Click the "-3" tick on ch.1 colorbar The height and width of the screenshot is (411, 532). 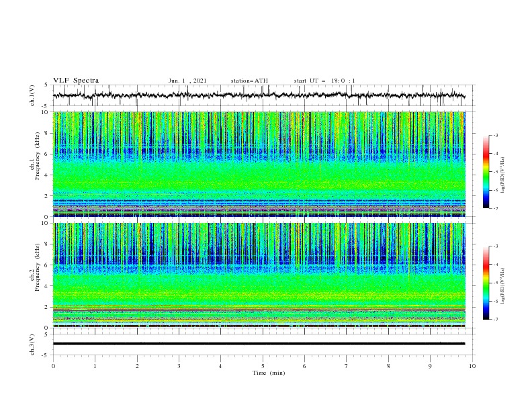point(495,135)
